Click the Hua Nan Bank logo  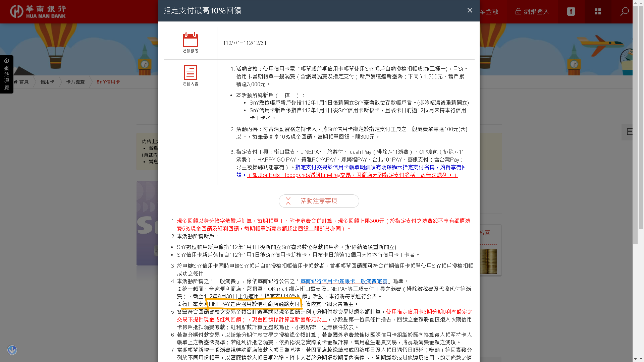pos(38,11)
